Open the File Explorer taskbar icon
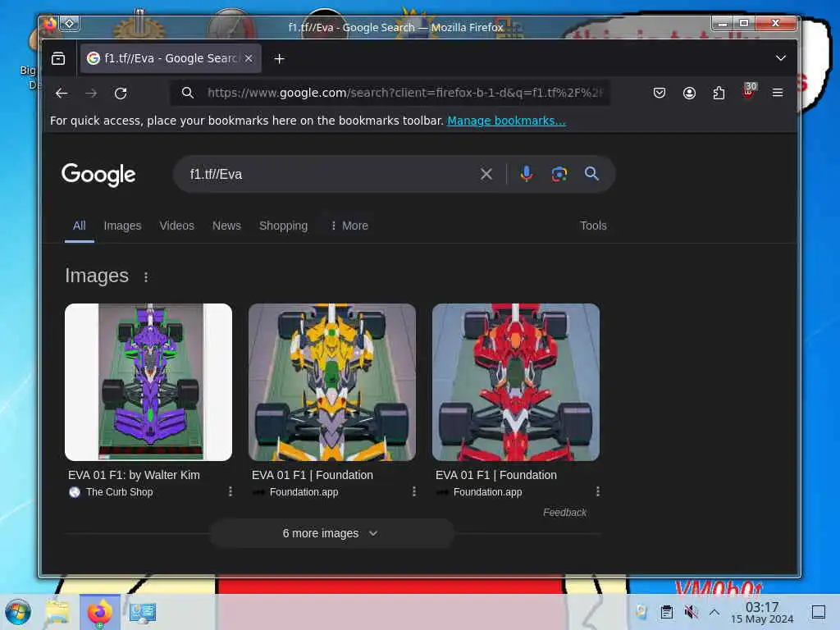Viewport: 840px width, 630px height. pyautogui.click(x=57, y=612)
